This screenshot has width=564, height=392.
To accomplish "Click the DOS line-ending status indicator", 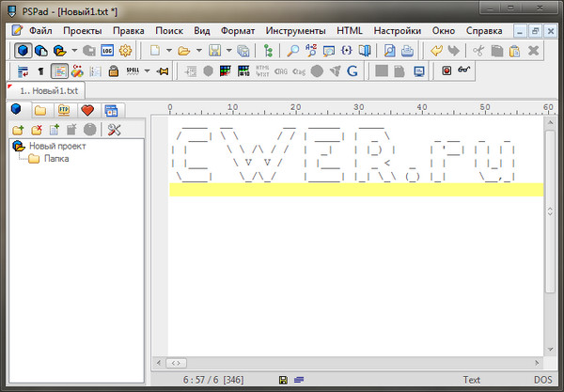I will (x=545, y=380).
